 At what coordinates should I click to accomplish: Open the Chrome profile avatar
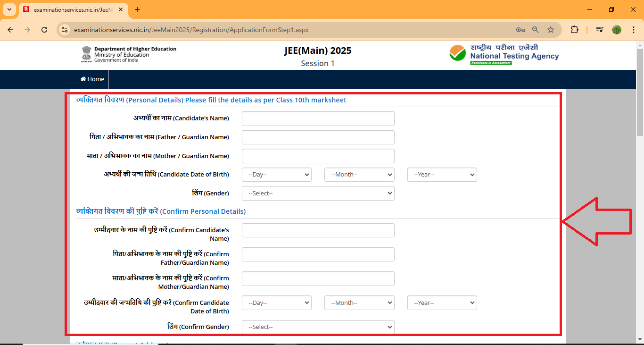tap(616, 29)
